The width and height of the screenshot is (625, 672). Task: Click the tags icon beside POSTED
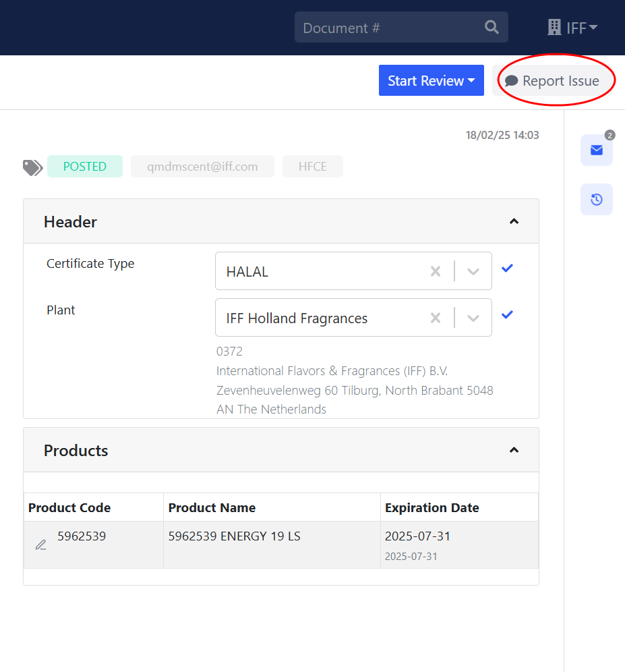click(x=32, y=167)
